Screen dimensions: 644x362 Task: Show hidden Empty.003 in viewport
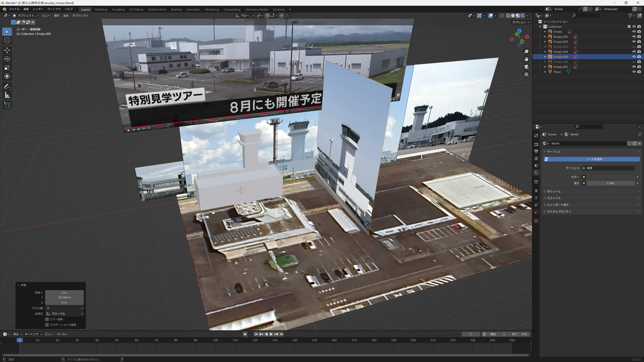634,47
